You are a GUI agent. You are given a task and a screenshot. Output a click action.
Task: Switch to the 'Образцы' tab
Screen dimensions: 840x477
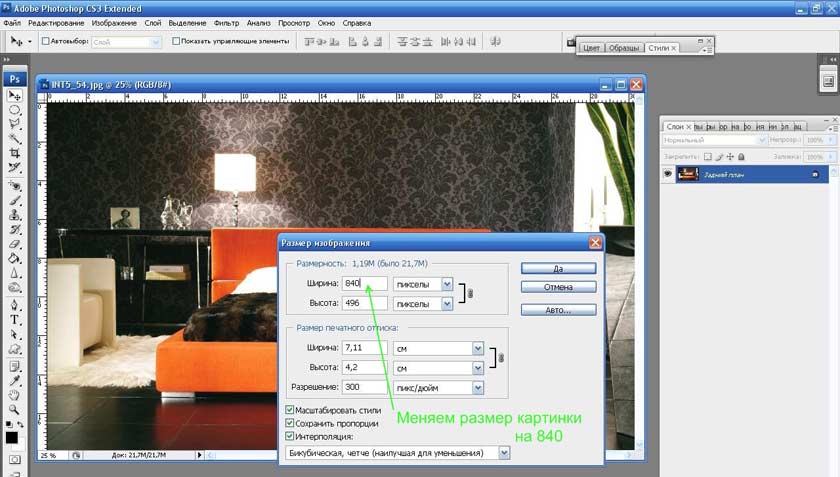pos(625,48)
